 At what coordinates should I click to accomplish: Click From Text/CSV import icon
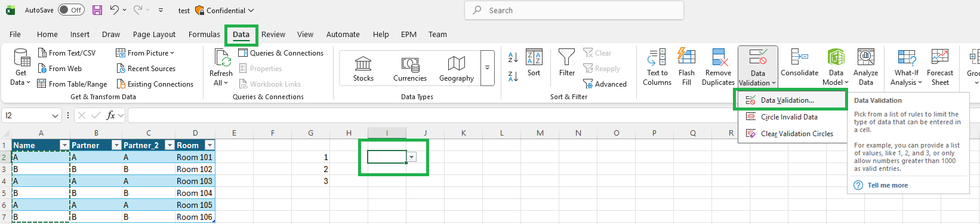click(x=66, y=53)
